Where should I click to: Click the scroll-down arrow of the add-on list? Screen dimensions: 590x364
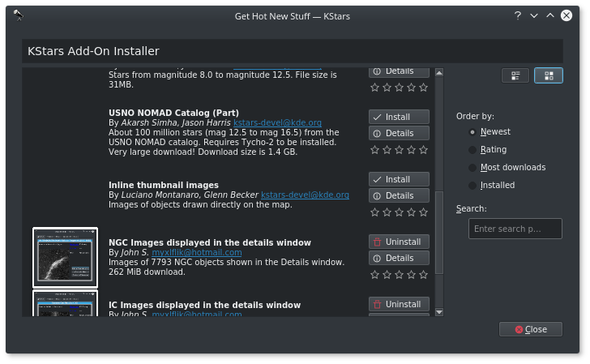point(439,312)
